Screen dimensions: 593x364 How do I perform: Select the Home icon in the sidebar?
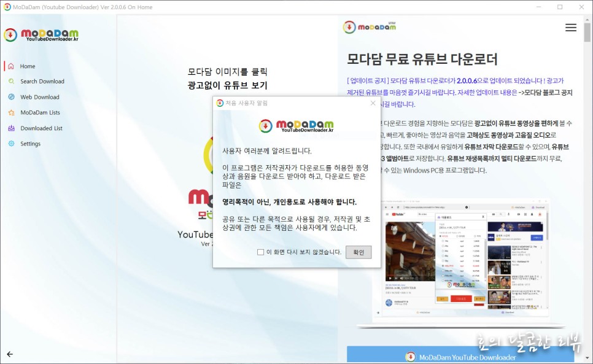[x=10, y=66]
